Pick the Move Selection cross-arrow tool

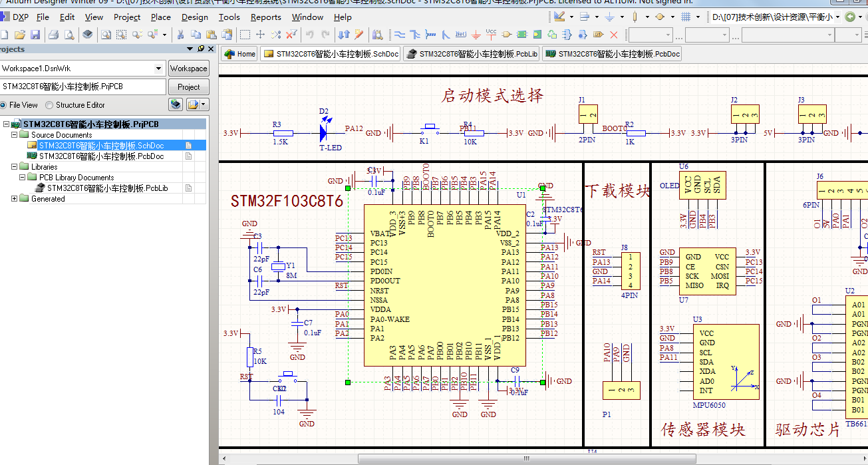260,34
